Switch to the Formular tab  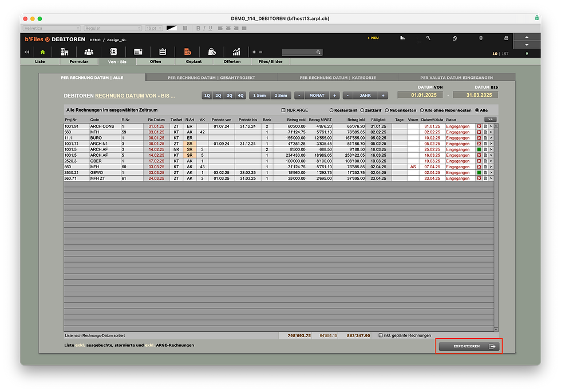[x=79, y=62]
